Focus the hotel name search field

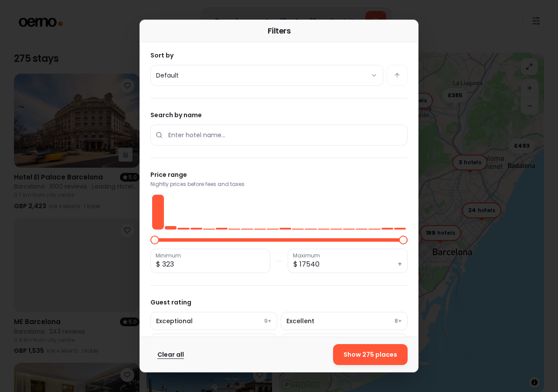(x=279, y=135)
